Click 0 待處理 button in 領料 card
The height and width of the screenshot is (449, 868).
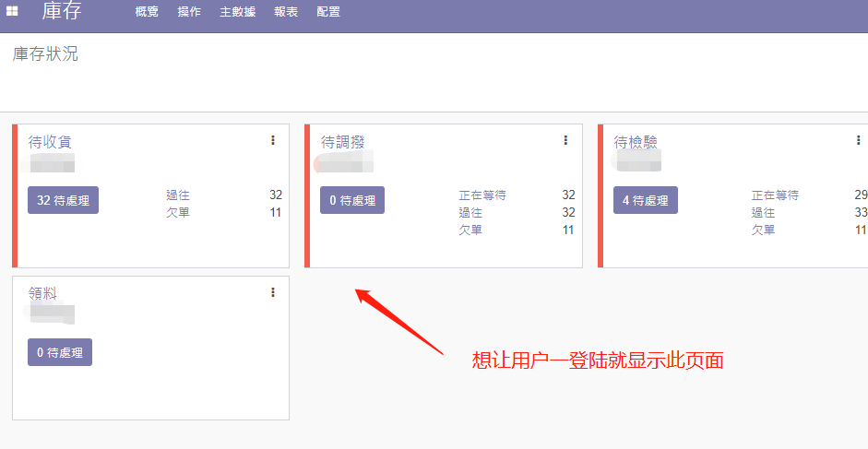pyautogui.click(x=60, y=352)
